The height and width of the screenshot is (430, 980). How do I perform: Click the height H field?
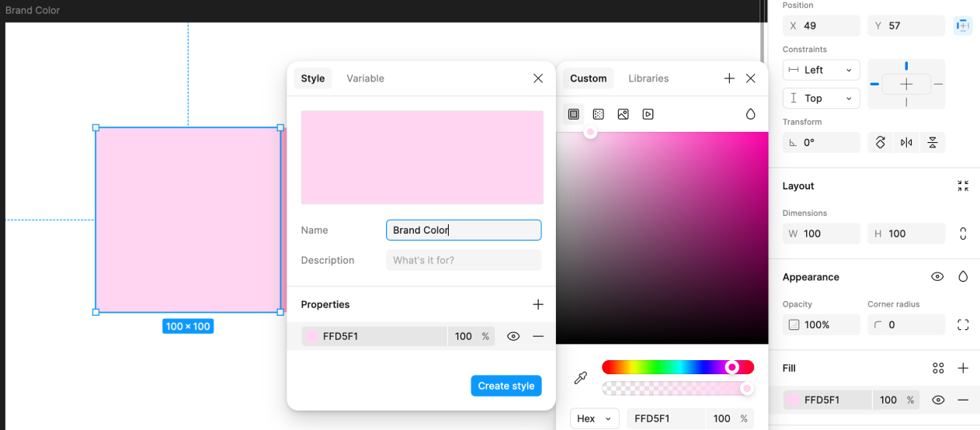(906, 233)
